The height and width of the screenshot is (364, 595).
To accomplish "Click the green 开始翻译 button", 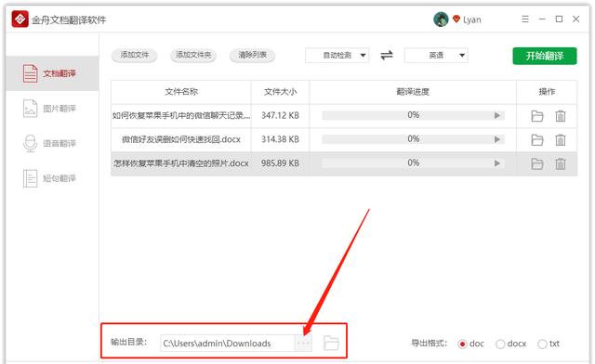I will [x=545, y=56].
